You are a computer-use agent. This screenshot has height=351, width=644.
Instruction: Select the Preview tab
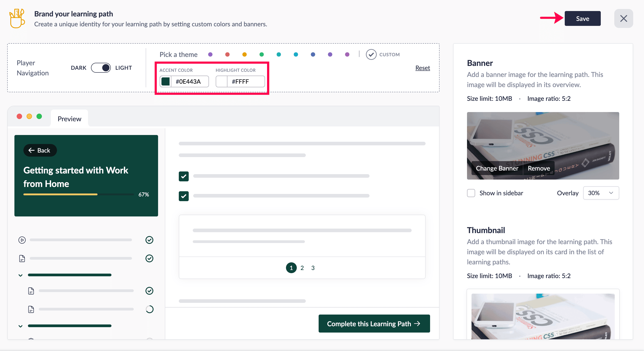[x=69, y=119]
